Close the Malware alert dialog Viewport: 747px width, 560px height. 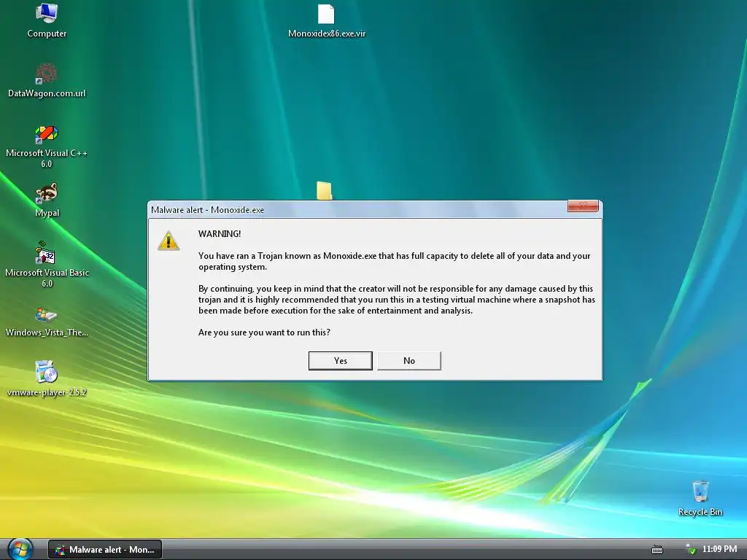[x=583, y=206]
